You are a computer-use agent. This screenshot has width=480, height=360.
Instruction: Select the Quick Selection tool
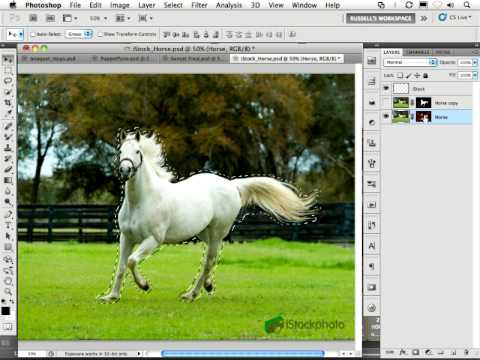click(x=7, y=92)
